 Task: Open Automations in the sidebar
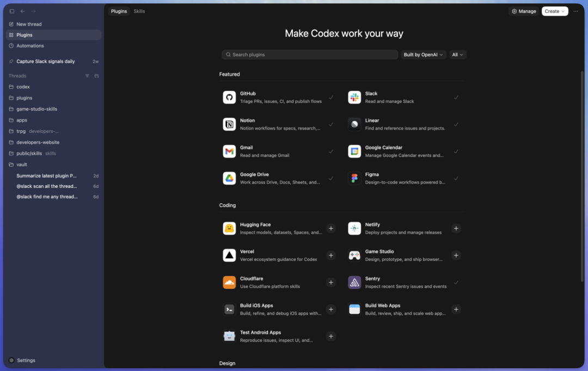[30, 46]
